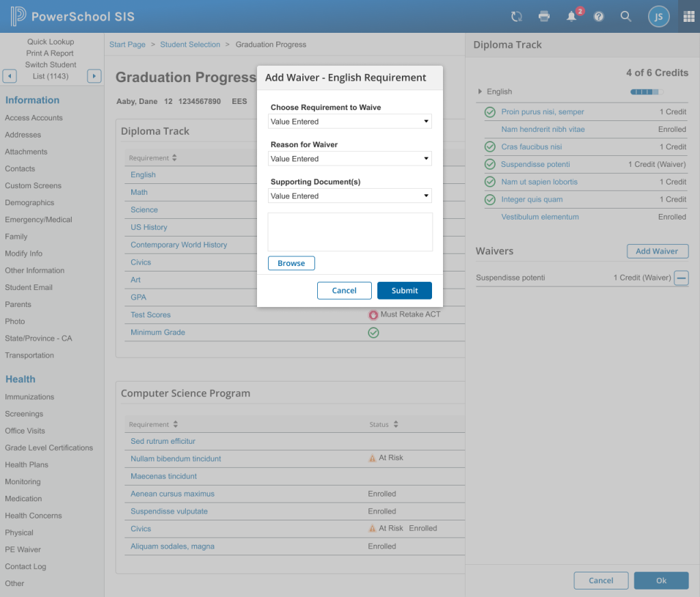Click the search magnifier icon
Image resolution: width=700 pixels, height=597 pixels.
tap(625, 16)
